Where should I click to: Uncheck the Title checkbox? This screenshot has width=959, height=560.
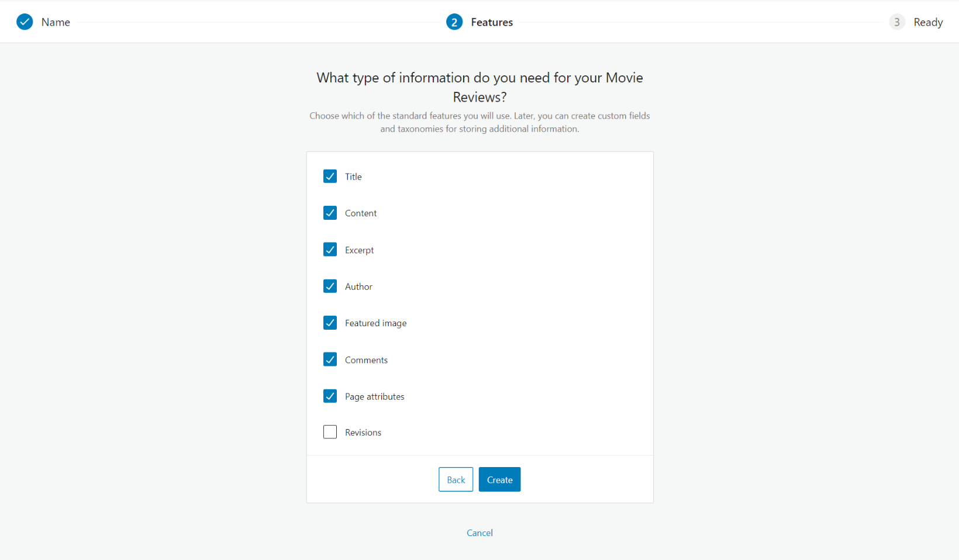point(330,177)
